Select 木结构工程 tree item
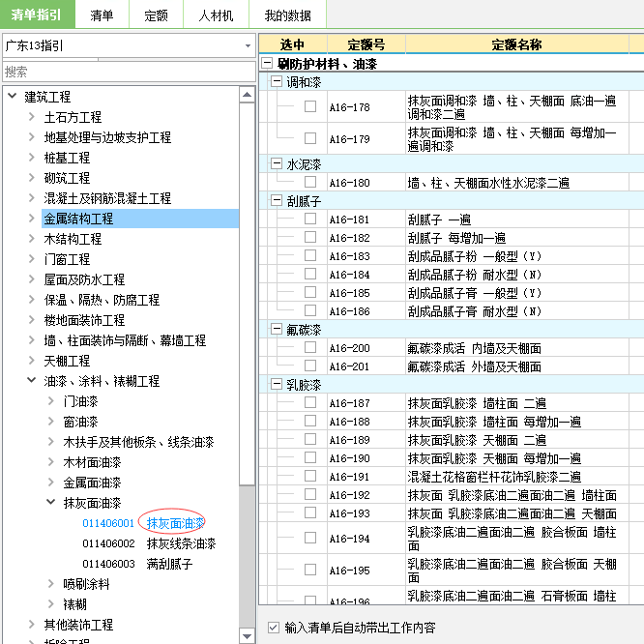 [73, 239]
